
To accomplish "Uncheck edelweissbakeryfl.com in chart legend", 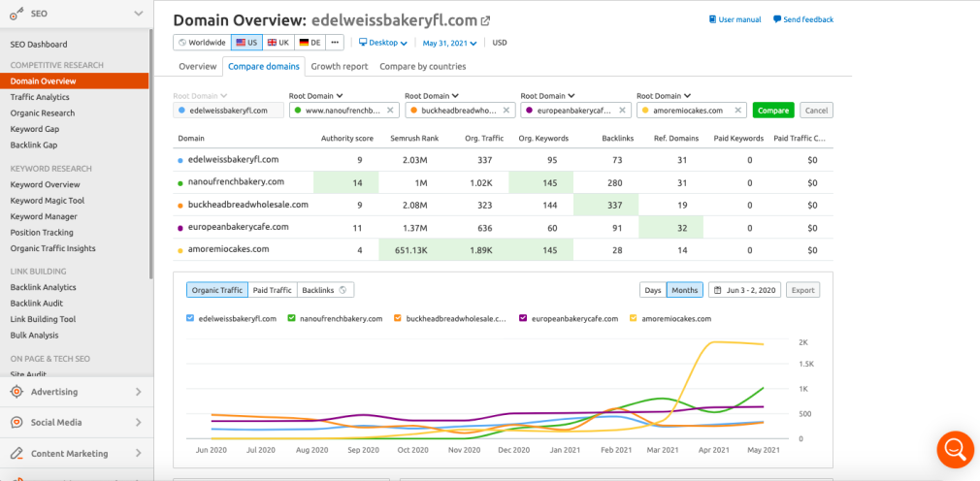I will 190,318.
